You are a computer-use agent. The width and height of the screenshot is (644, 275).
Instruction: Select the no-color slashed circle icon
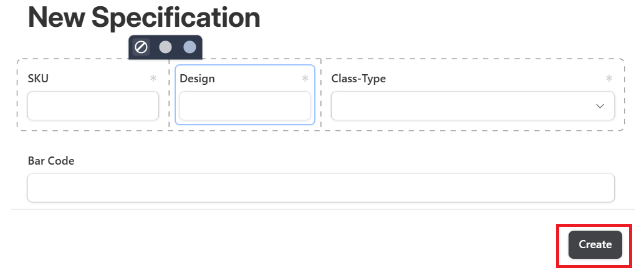click(x=141, y=47)
